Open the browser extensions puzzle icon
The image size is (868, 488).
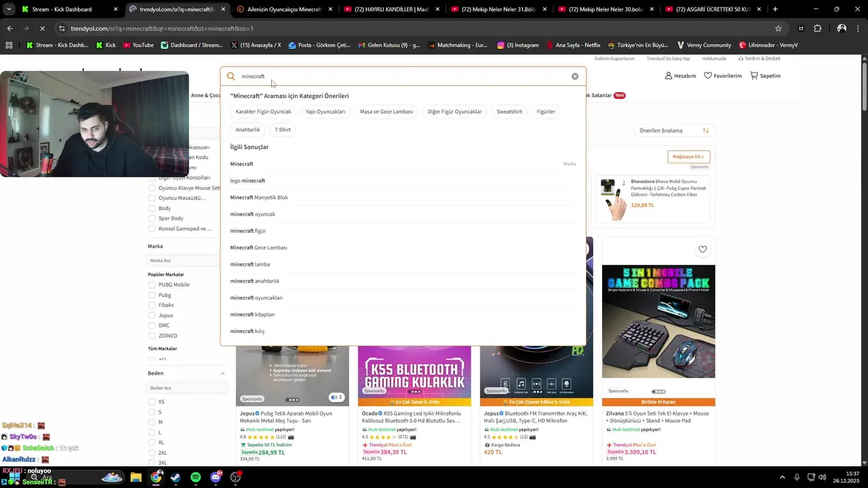tap(818, 28)
